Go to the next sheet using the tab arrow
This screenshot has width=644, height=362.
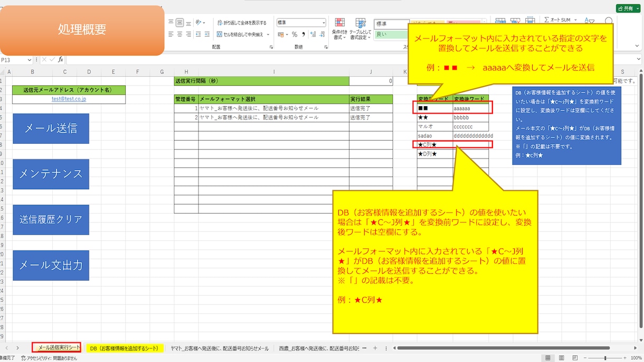pos(17,348)
